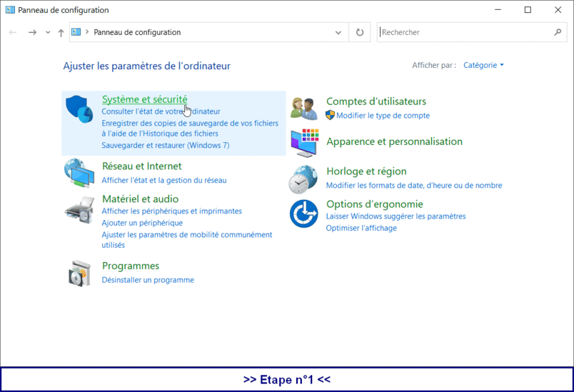Image resolution: width=574 pixels, height=392 pixels.
Task: Close the Panneau de configuration window
Action: [558, 10]
